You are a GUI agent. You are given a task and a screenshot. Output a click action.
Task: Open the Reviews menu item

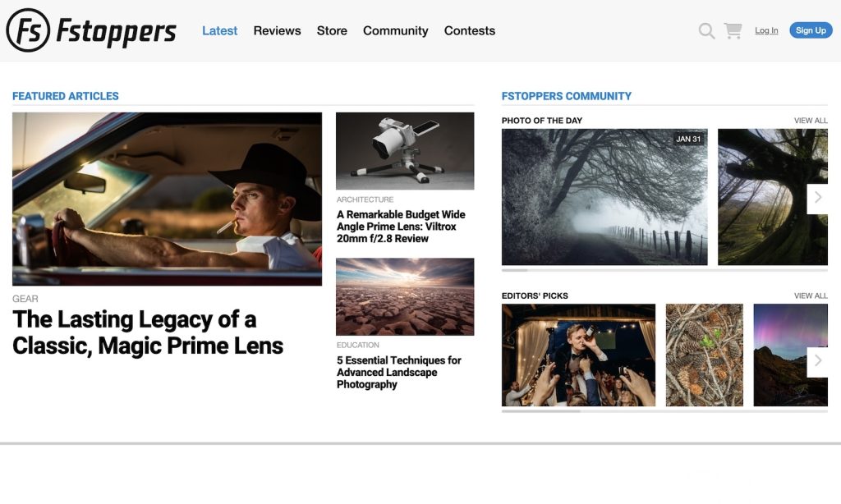[277, 31]
